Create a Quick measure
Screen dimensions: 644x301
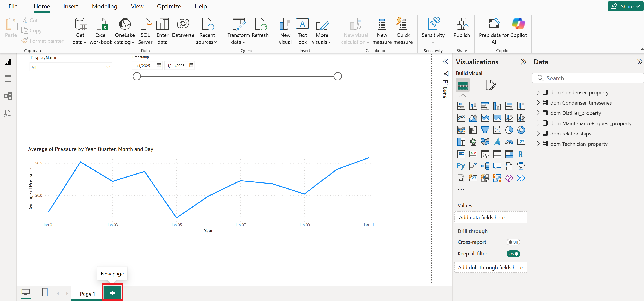point(403,31)
